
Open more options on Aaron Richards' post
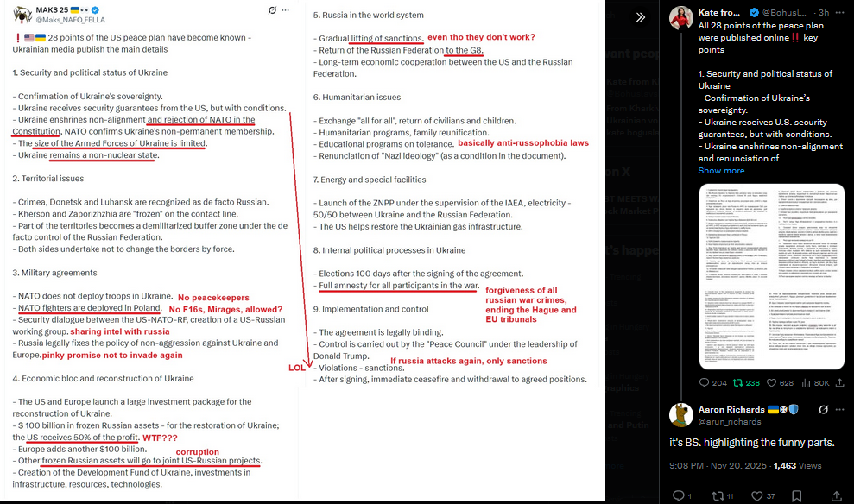coord(840,409)
